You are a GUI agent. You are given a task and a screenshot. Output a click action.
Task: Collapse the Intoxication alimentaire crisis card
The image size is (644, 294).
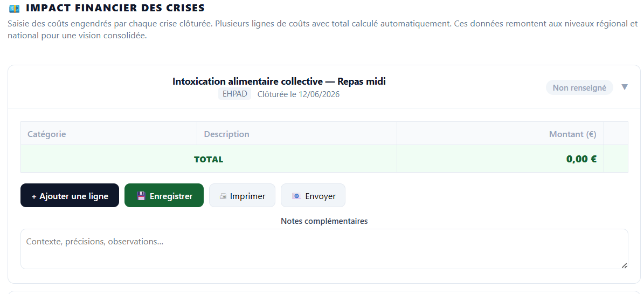[x=624, y=87]
